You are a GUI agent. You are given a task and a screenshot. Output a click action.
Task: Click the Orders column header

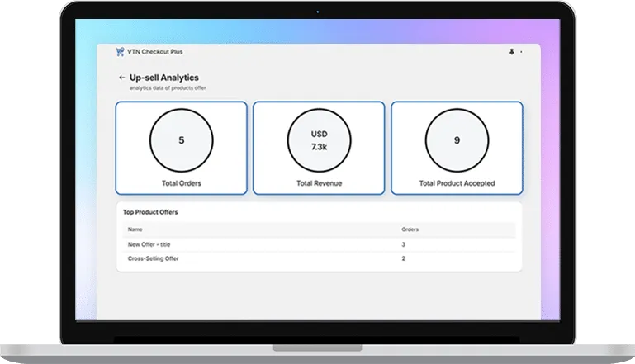point(410,229)
